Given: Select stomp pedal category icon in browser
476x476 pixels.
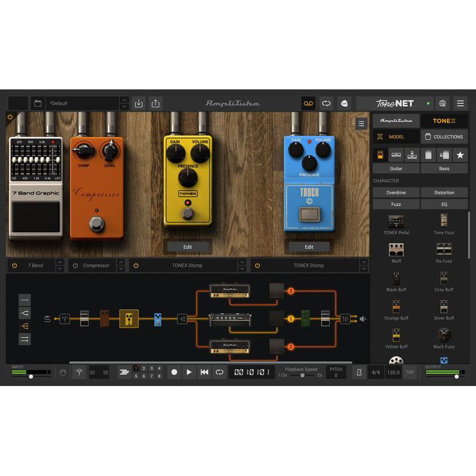Looking at the screenshot, I should [380, 155].
